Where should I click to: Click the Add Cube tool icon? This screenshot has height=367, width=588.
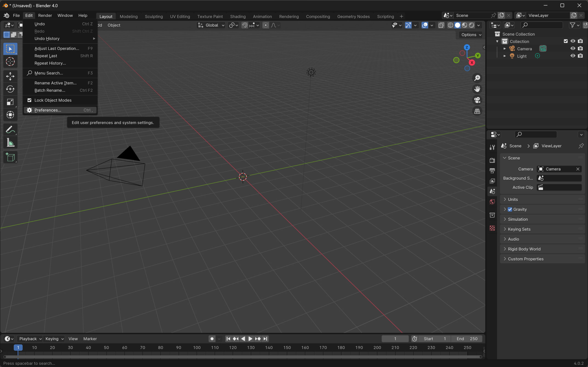(10, 157)
